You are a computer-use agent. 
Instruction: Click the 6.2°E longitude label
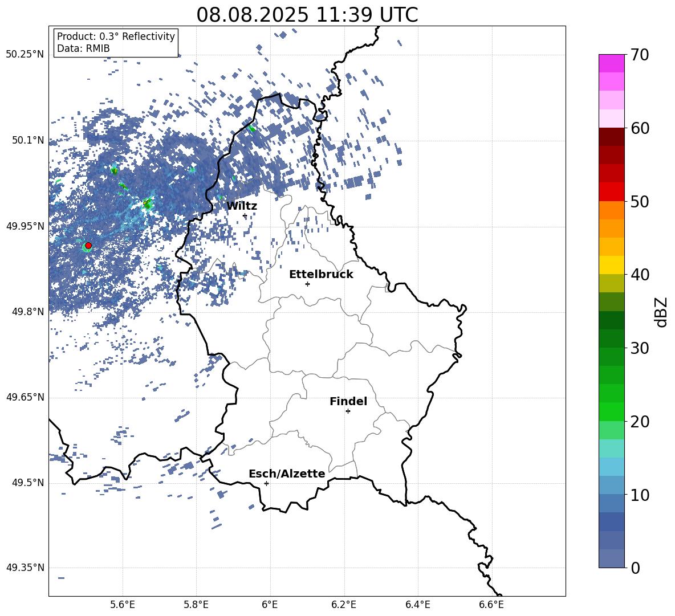click(x=344, y=605)
